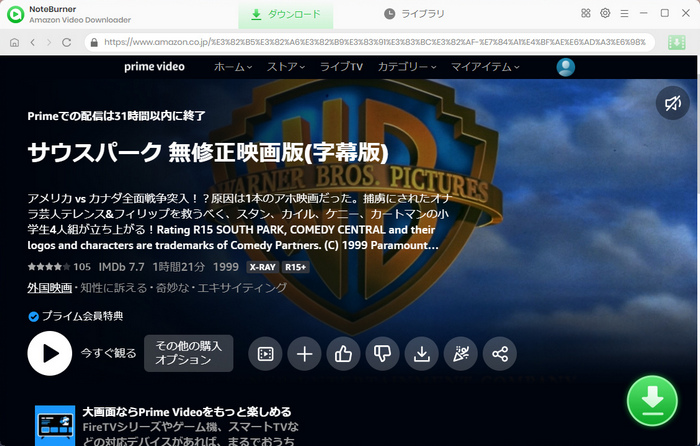
Task: Switch to the ダウンロード tab
Action: coord(286,14)
